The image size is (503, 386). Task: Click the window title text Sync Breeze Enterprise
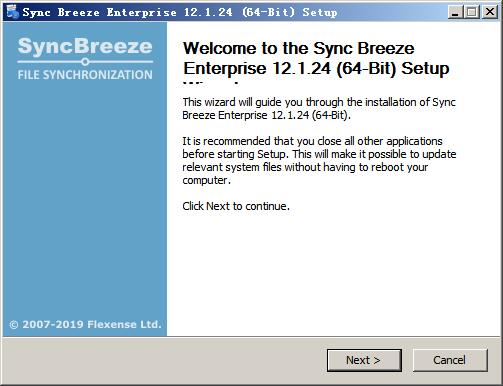(x=99, y=12)
